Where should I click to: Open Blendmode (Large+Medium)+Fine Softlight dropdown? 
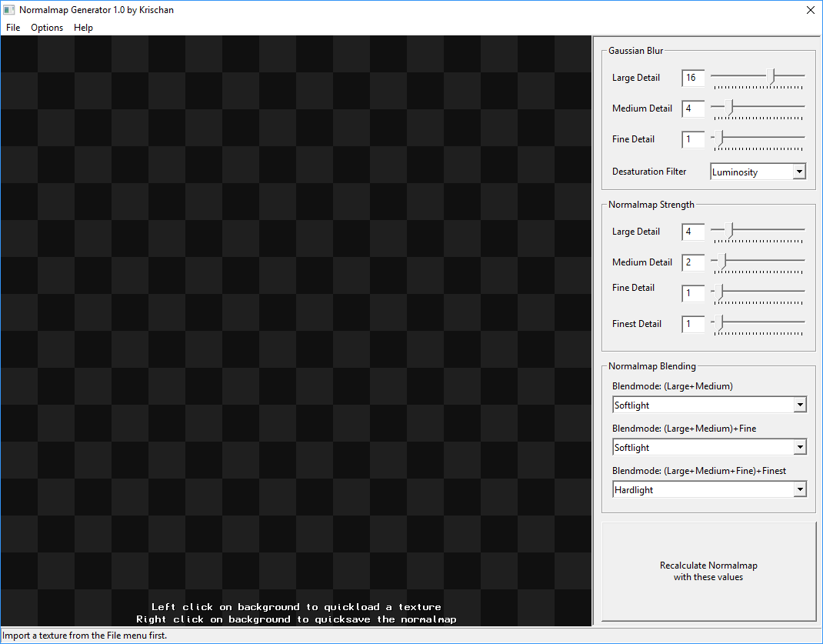(x=710, y=447)
